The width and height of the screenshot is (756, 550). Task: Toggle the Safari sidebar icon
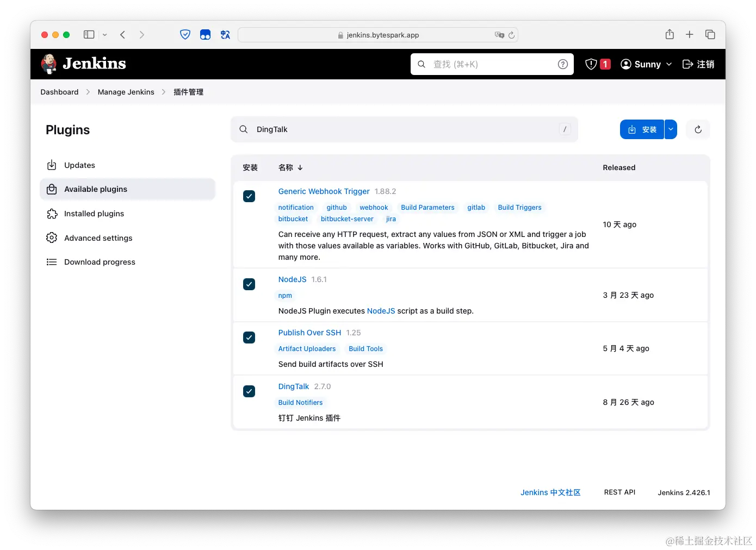click(89, 35)
